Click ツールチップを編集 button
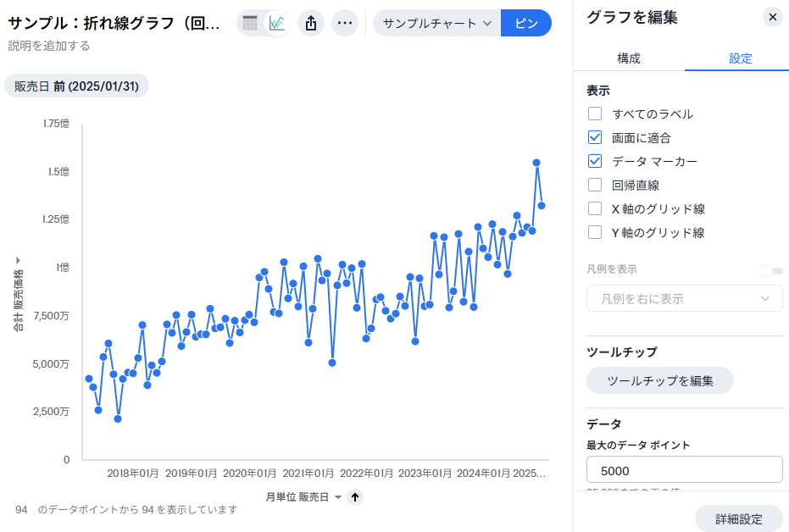This screenshot has height=532, width=789. click(x=659, y=380)
